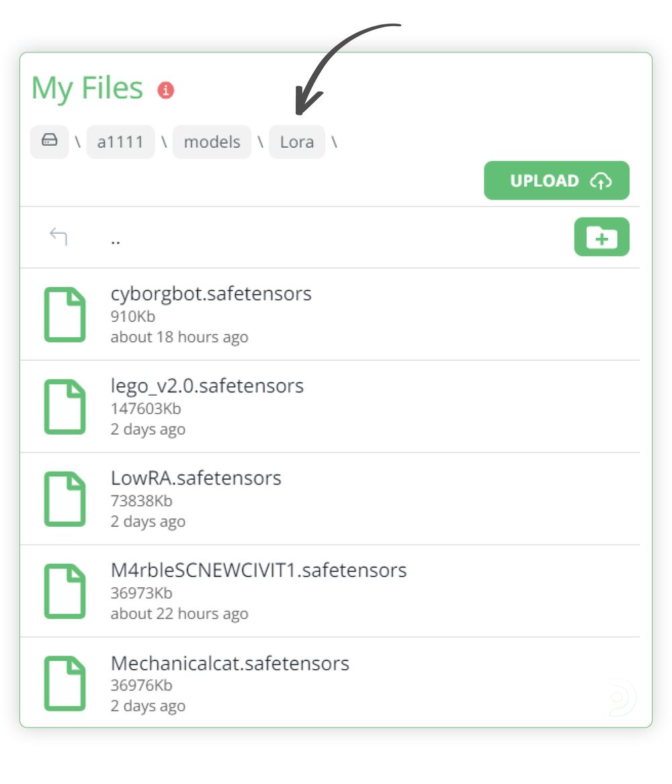Select the lego_v2.0.safetensors file icon
This screenshot has height=784, width=672.
pos(65,406)
